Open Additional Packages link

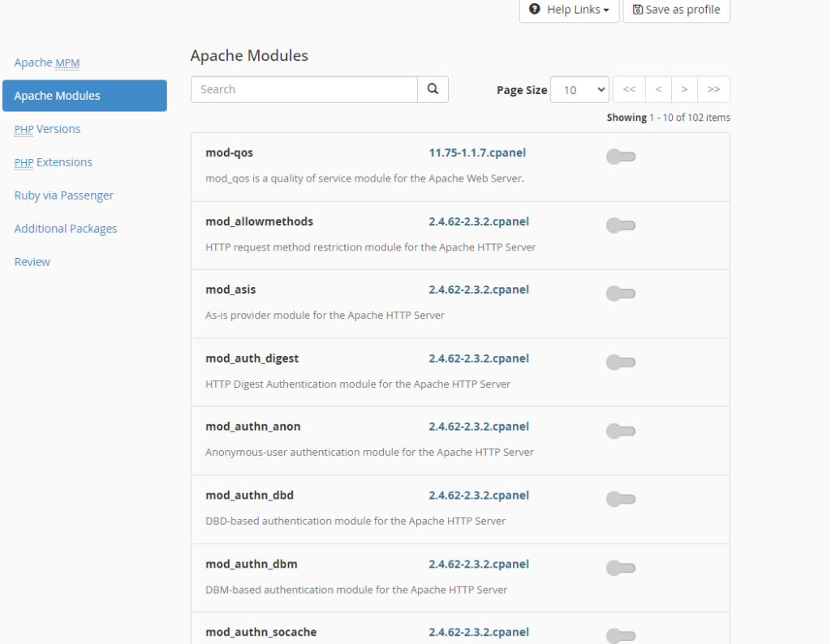coord(66,228)
